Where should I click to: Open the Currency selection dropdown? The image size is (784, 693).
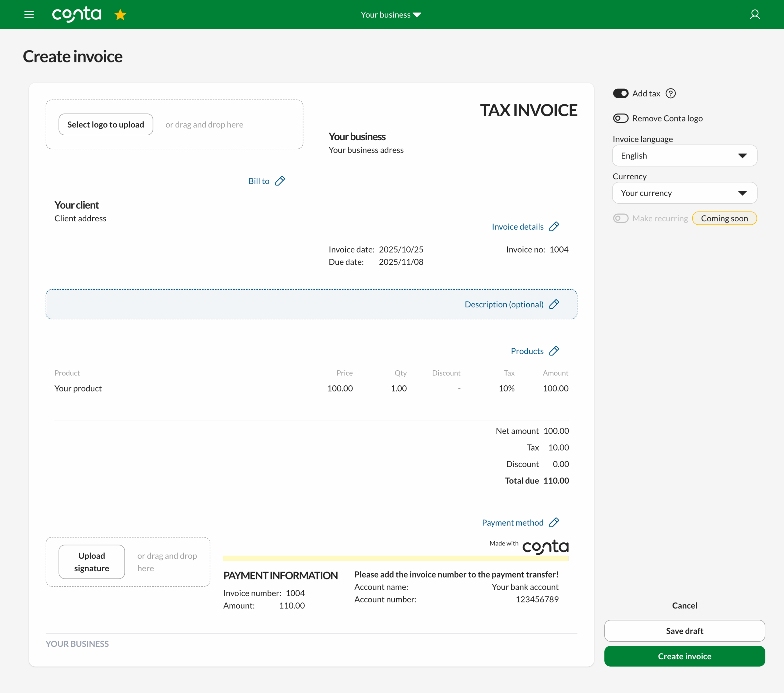point(684,193)
